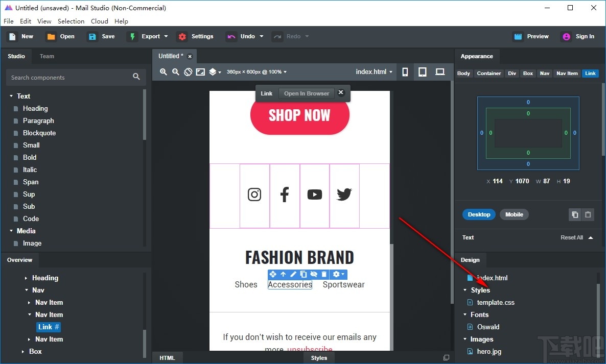Pop out the bottom panel icon
The height and width of the screenshot is (364, 606).
pos(447,357)
